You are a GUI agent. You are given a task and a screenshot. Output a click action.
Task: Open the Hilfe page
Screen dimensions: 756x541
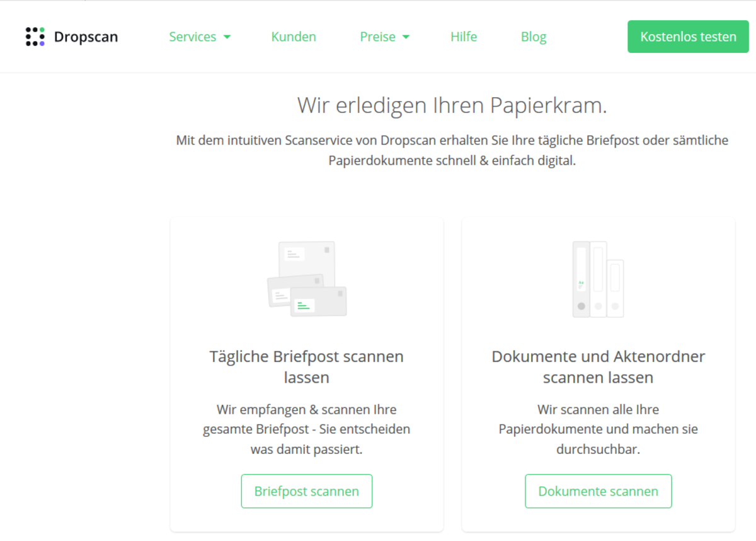coord(464,37)
